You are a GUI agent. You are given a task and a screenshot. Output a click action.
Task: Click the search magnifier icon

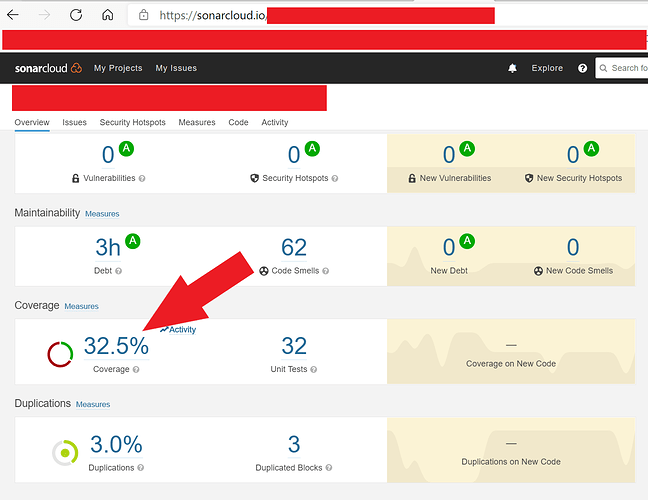click(x=603, y=68)
